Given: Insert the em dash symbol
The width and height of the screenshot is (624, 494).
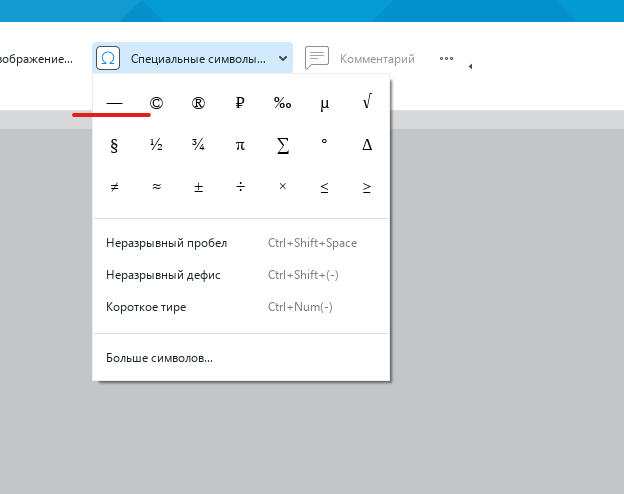Looking at the screenshot, I should [x=114, y=102].
